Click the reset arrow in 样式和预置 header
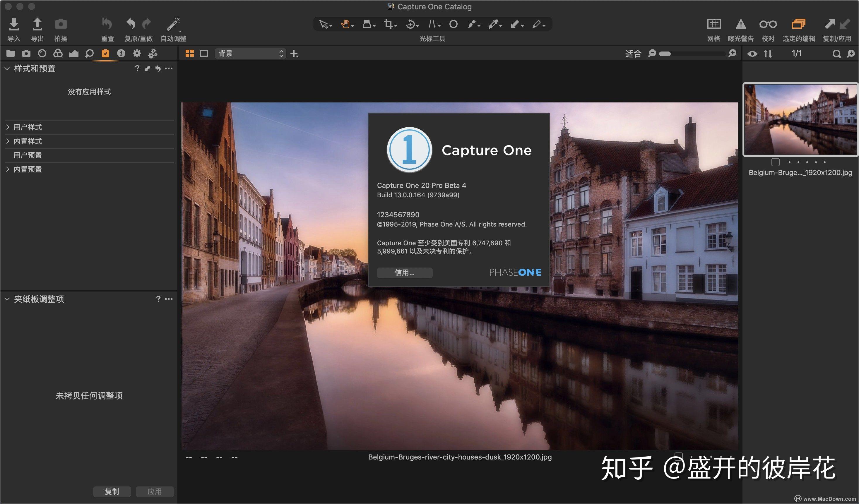 (158, 68)
